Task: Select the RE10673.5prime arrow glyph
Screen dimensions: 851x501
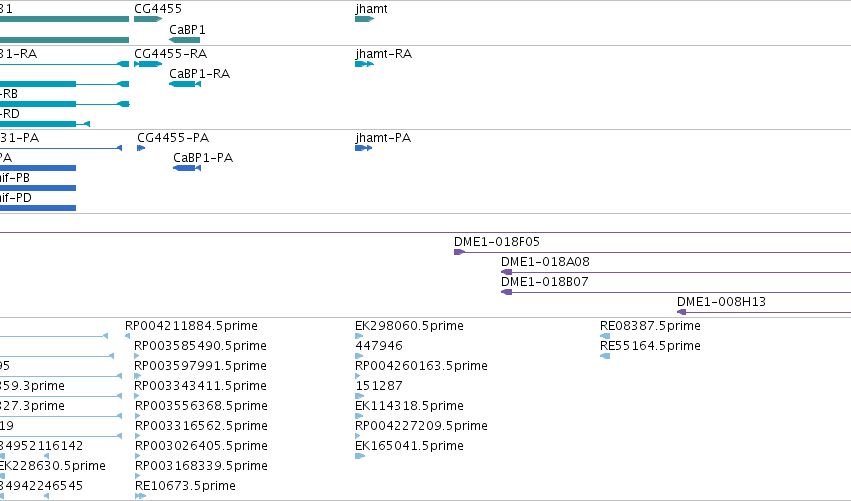Action: [x=141, y=496]
